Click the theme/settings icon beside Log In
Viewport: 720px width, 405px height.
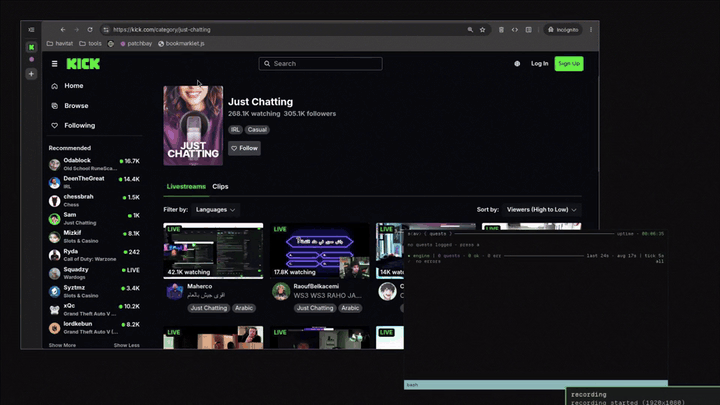pyautogui.click(x=517, y=64)
